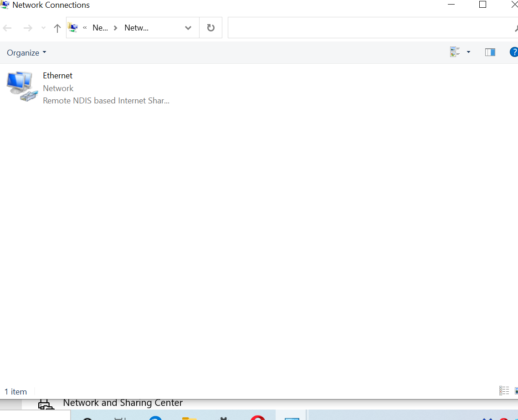Click the Change your view icon

(455, 52)
